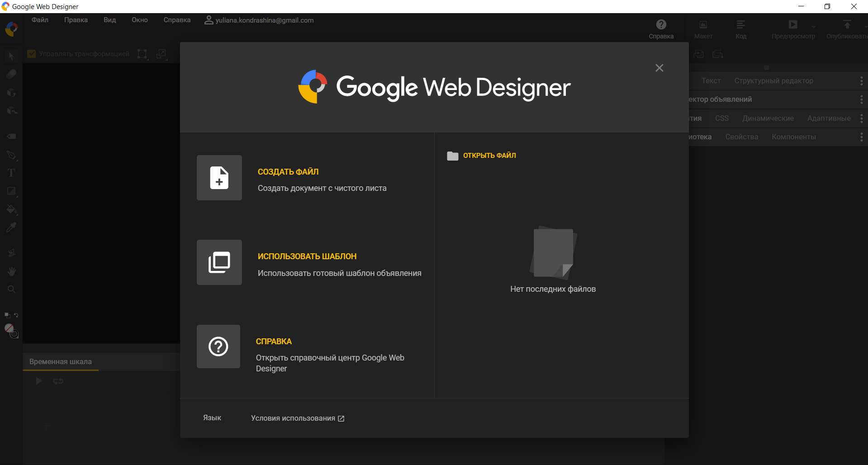Select the CSS panel tab
This screenshot has height=465, width=868.
coord(722,119)
